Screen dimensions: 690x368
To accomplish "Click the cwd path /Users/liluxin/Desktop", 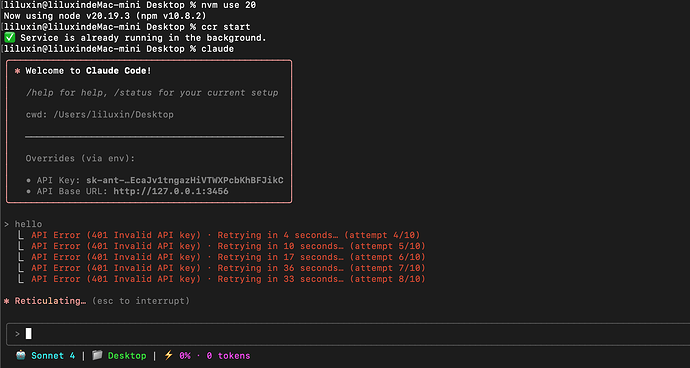I will point(99,115).
